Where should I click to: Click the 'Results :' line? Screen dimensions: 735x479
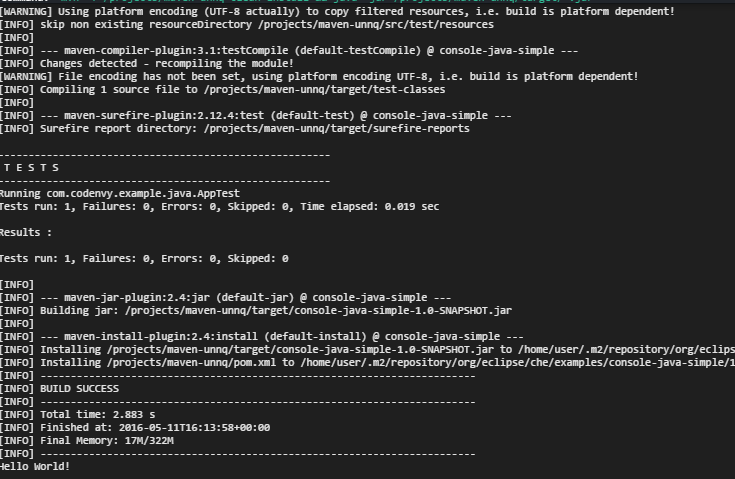tap(26, 232)
